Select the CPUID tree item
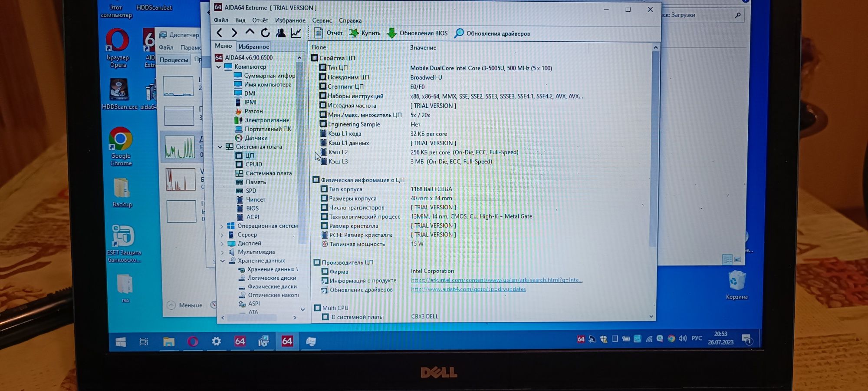 [249, 164]
